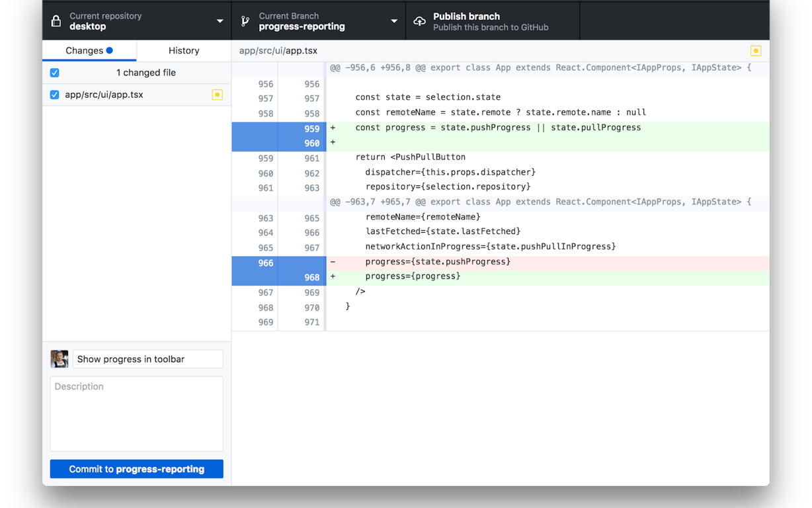Click highlighted gutter line 968 in diff
This screenshot has height=508, width=812.
click(x=311, y=276)
